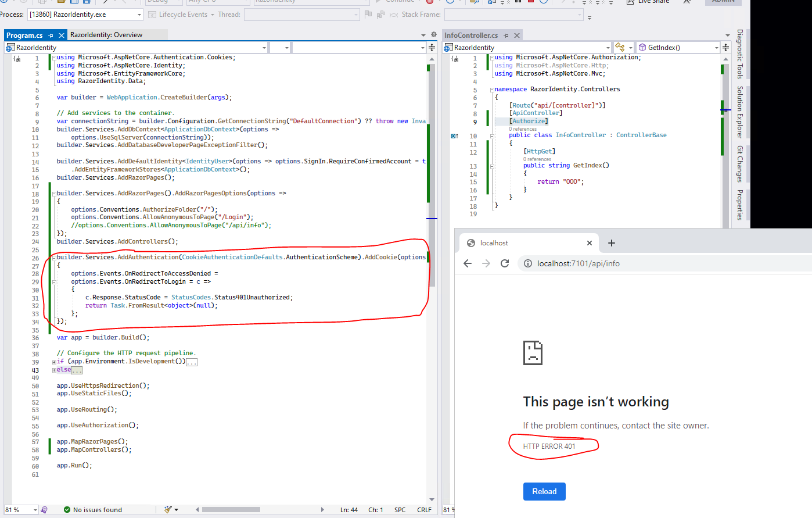The width and height of the screenshot is (812, 518).
Task: Click the '0 references' CodeLens above GetIndex
Action: [x=537, y=159]
